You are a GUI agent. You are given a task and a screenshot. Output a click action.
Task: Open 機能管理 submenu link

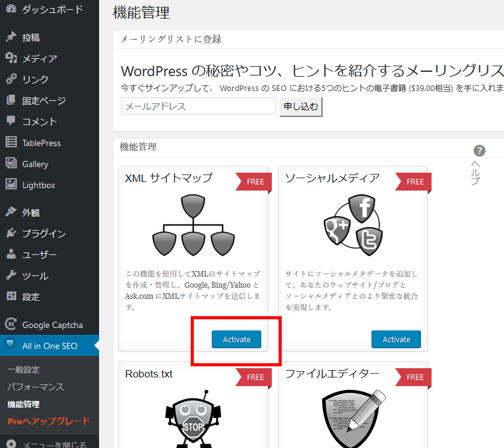point(24,404)
